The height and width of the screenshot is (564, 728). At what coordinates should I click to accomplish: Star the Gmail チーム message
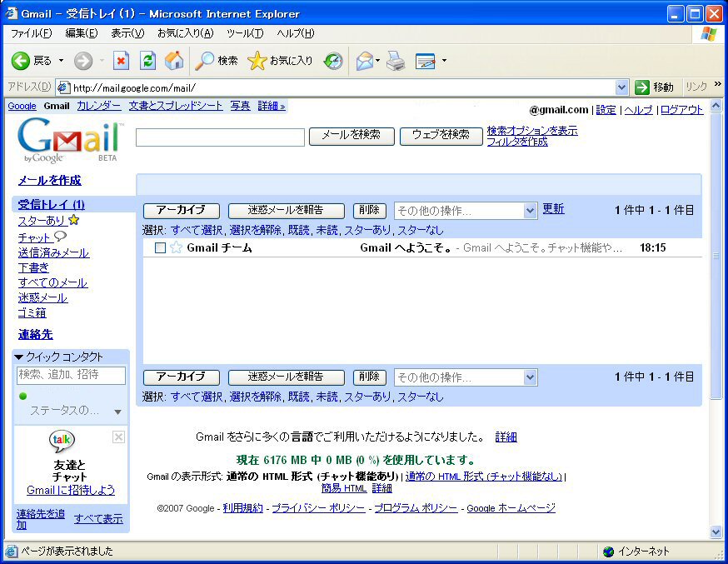pyautogui.click(x=176, y=247)
